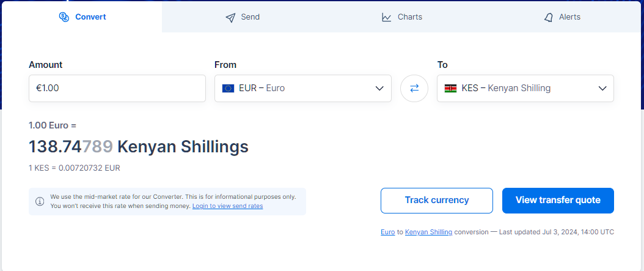Follow the Login to view send rates link
Screen dimensions: 644x271
point(227,206)
